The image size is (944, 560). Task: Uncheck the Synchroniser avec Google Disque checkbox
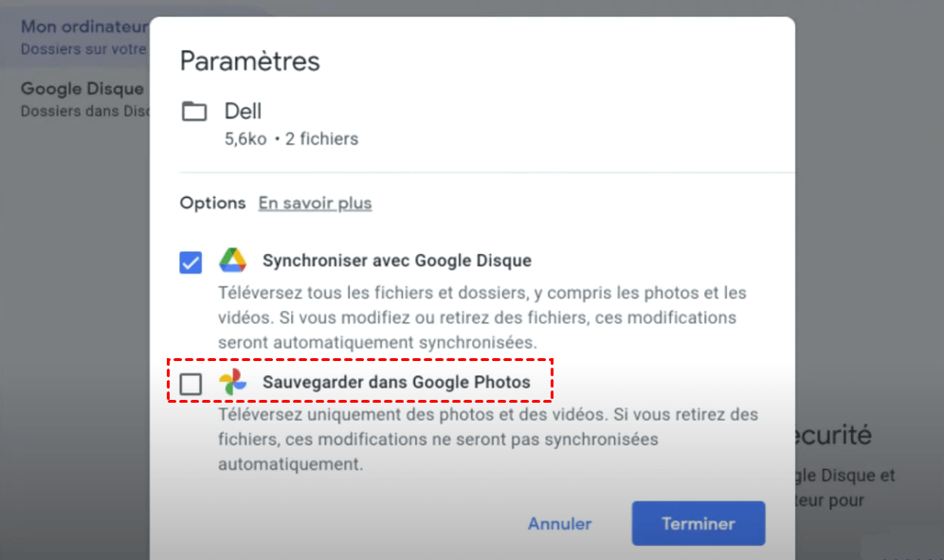coord(191,262)
